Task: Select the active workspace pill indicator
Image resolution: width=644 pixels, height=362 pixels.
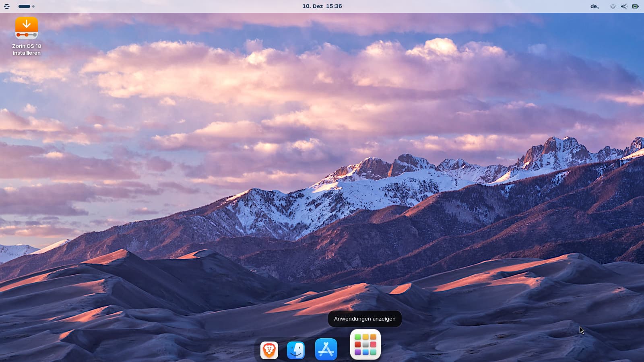Action: [24, 6]
